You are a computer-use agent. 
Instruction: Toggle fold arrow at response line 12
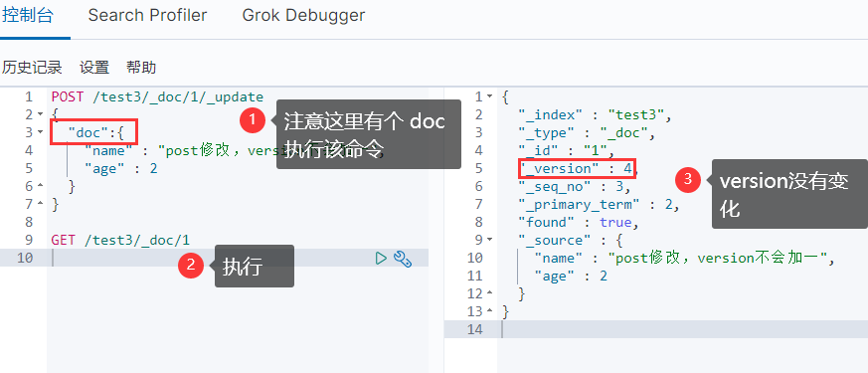tap(489, 293)
